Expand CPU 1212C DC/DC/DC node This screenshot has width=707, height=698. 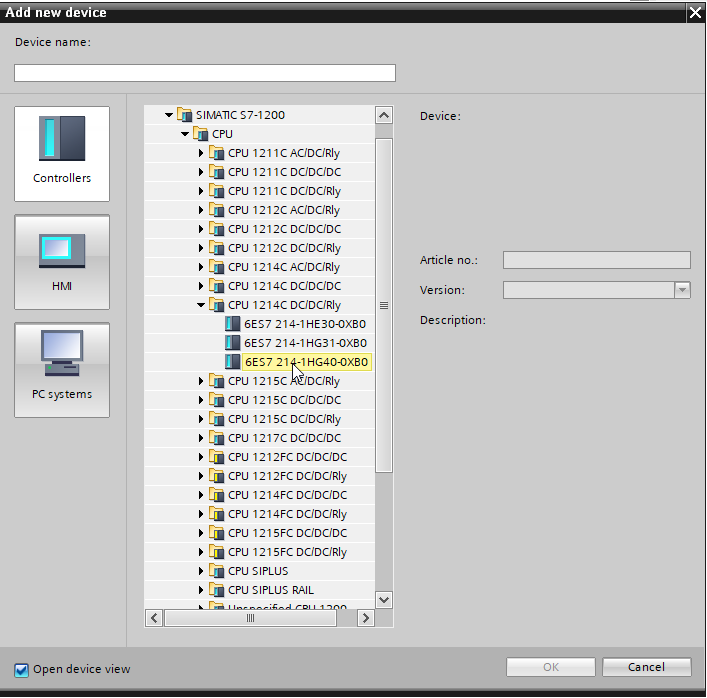tap(201, 229)
